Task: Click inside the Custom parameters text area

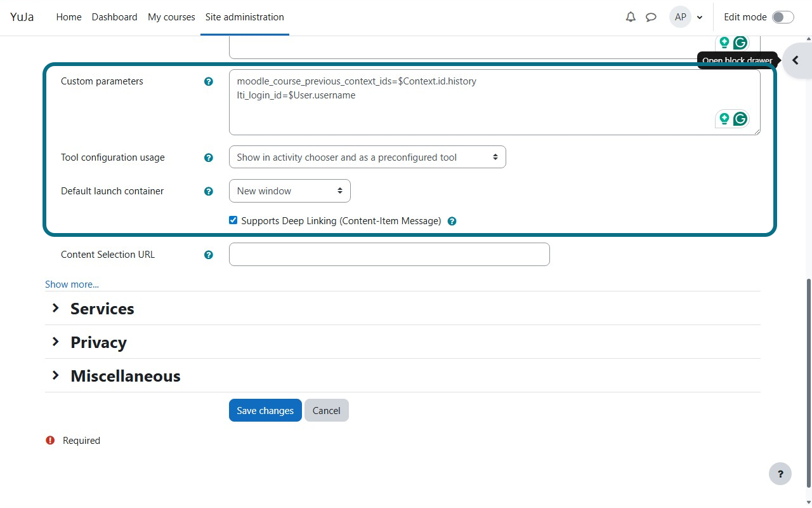Action: 494,102
